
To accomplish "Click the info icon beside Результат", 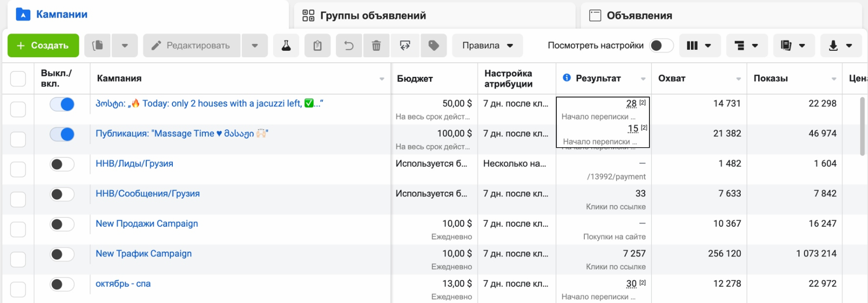I will pos(567,78).
